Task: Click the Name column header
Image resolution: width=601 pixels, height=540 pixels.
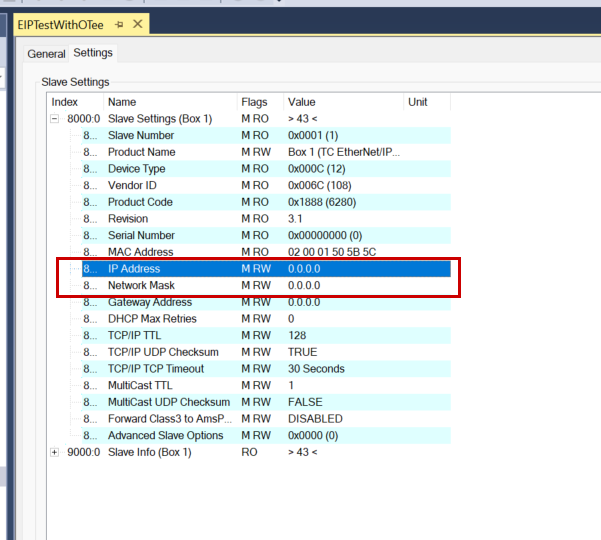Action: pyautogui.click(x=122, y=102)
